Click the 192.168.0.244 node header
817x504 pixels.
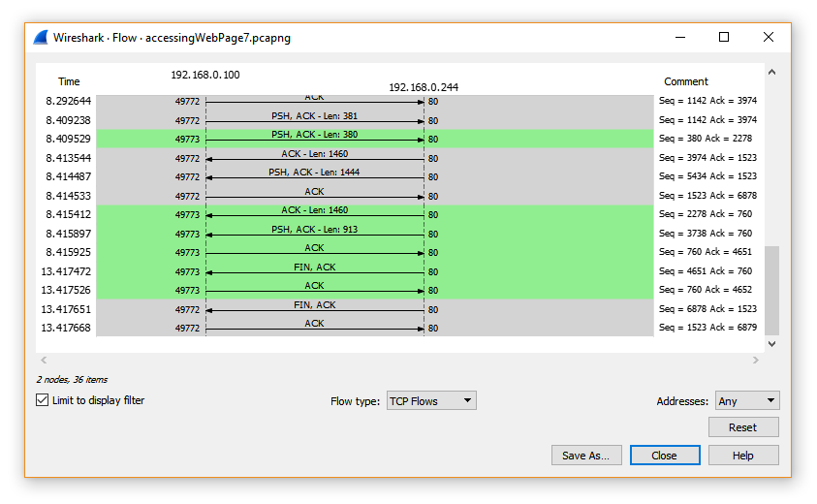[x=424, y=87]
